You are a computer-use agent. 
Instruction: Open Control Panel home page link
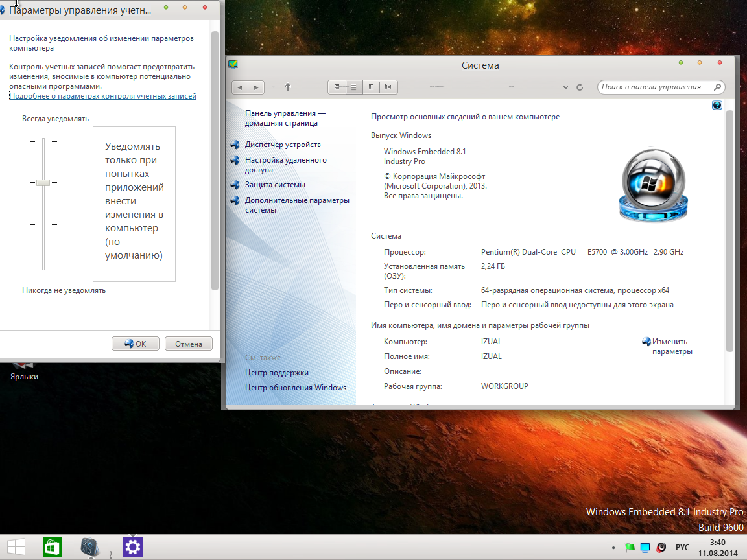[x=285, y=118]
